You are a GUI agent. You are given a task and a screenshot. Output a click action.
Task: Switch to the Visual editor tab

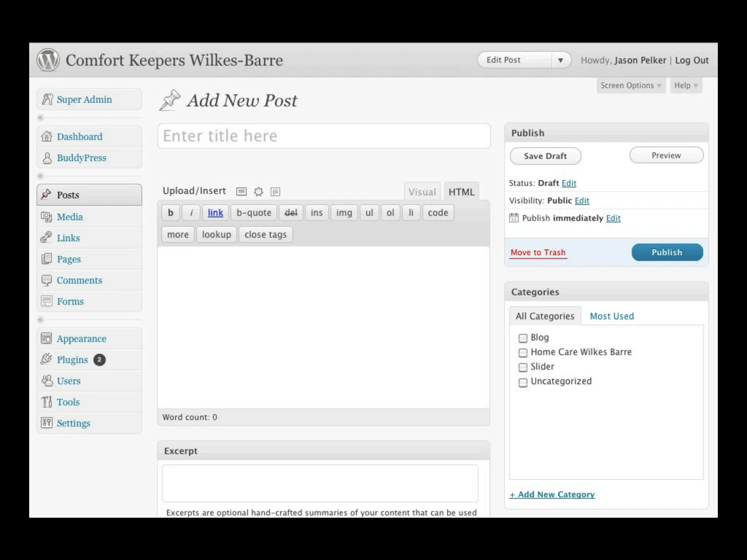(x=422, y=192)
